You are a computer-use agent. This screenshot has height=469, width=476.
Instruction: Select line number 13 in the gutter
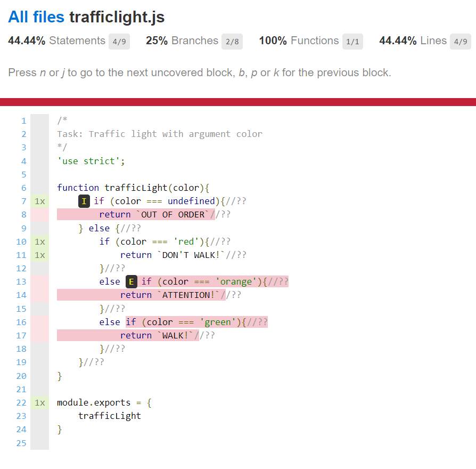pos(21,282)
